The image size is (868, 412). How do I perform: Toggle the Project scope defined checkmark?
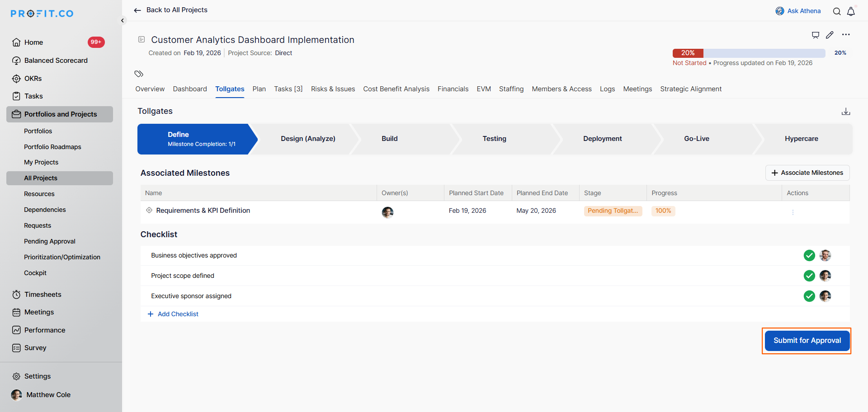point(809,276)
